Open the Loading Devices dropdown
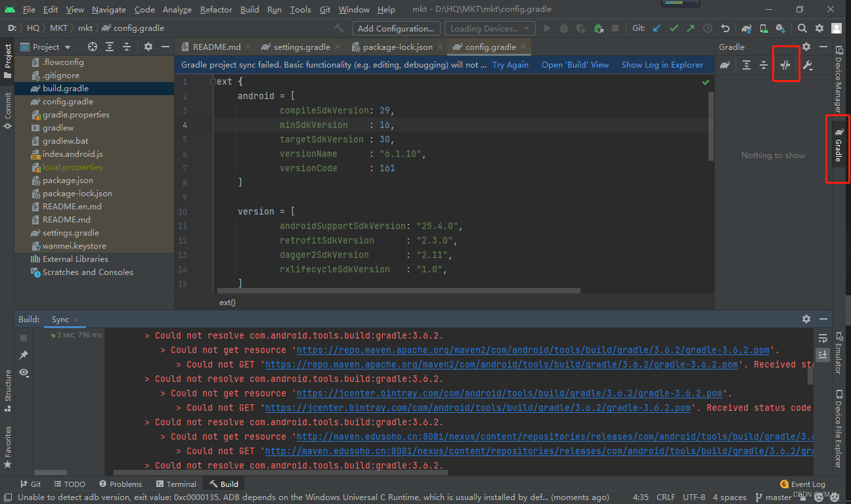The height and width of the screenshot is (504, 851). (490, 28)
